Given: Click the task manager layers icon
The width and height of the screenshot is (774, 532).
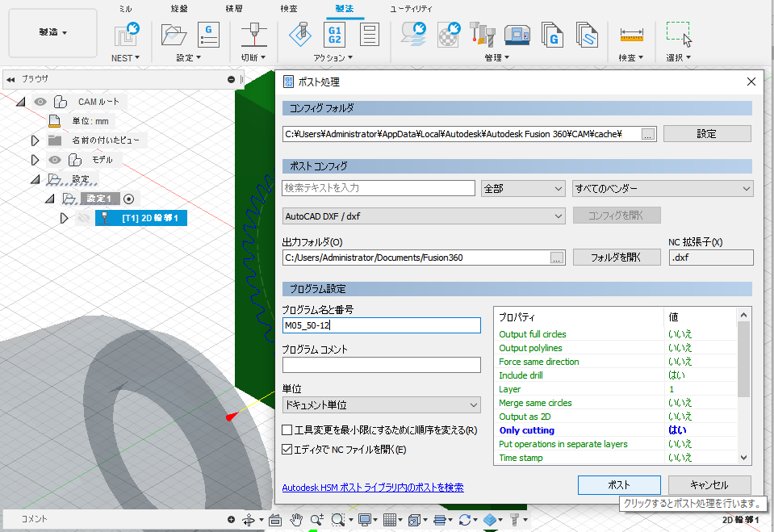Looking at the screenshot, I should pos(414,35).
